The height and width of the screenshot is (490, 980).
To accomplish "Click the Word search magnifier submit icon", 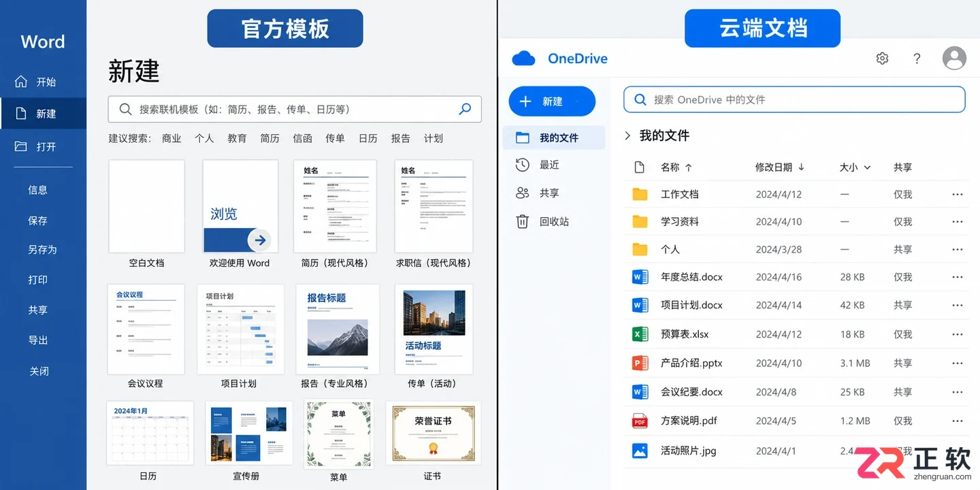I will 465,109.
